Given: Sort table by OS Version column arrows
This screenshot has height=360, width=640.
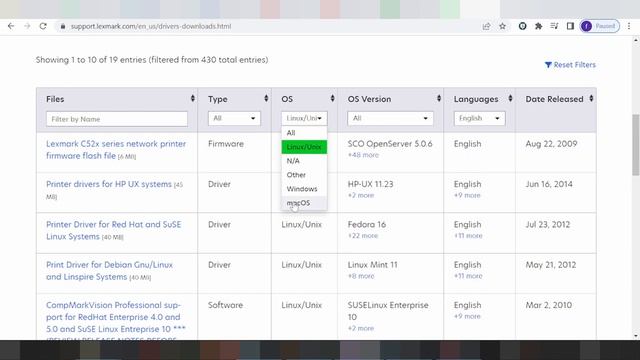Looking at the screenshot, I should coord(439,98).
